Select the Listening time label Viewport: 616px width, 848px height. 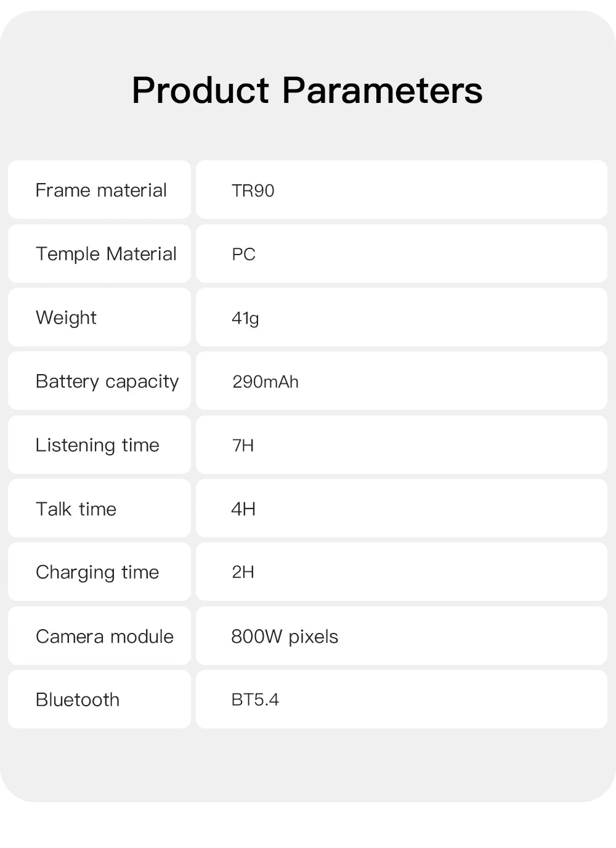(97, 445)
